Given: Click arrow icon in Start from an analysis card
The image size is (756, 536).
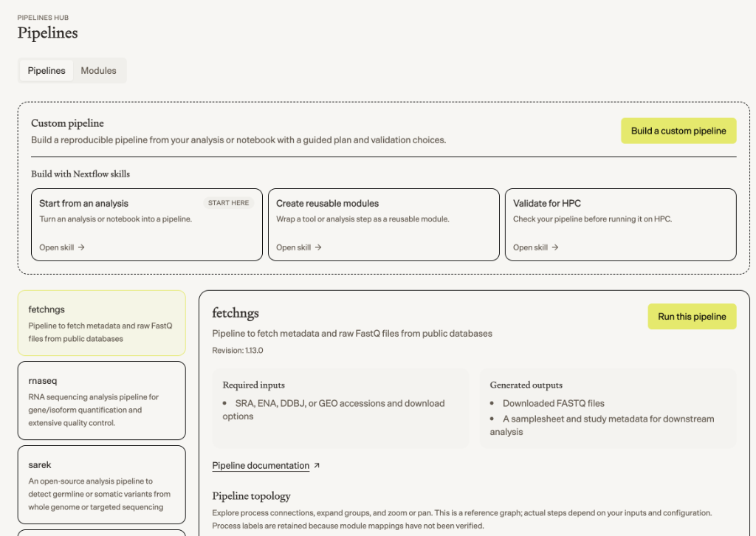Looking at the screenshot, I should click(81, 247).
